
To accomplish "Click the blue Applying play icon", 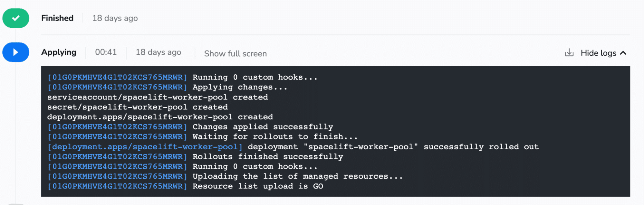I will point(16,52).
